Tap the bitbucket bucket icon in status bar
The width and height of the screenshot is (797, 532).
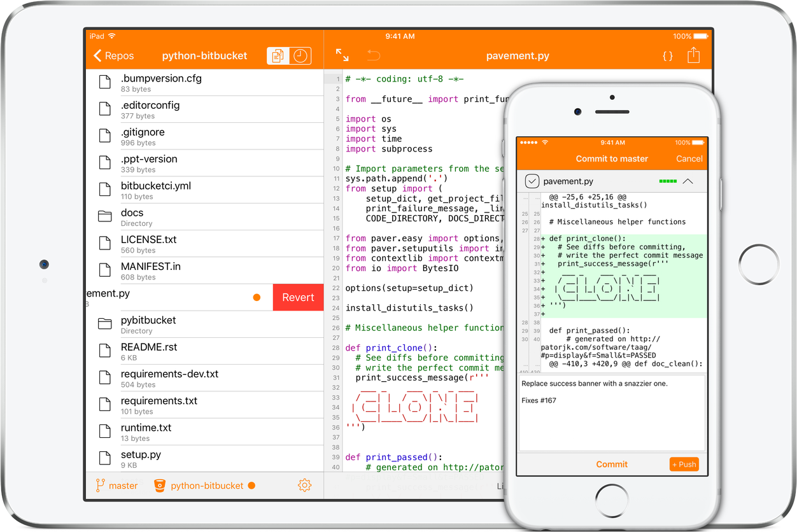tap(159, 485)
